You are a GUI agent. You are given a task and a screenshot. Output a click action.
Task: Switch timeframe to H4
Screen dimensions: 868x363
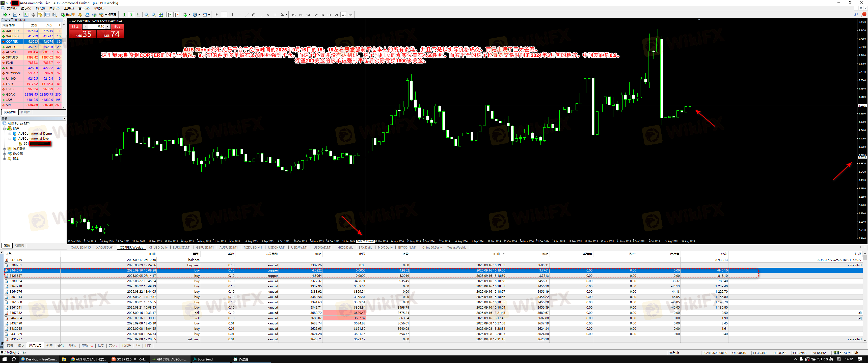click(329, 14)
